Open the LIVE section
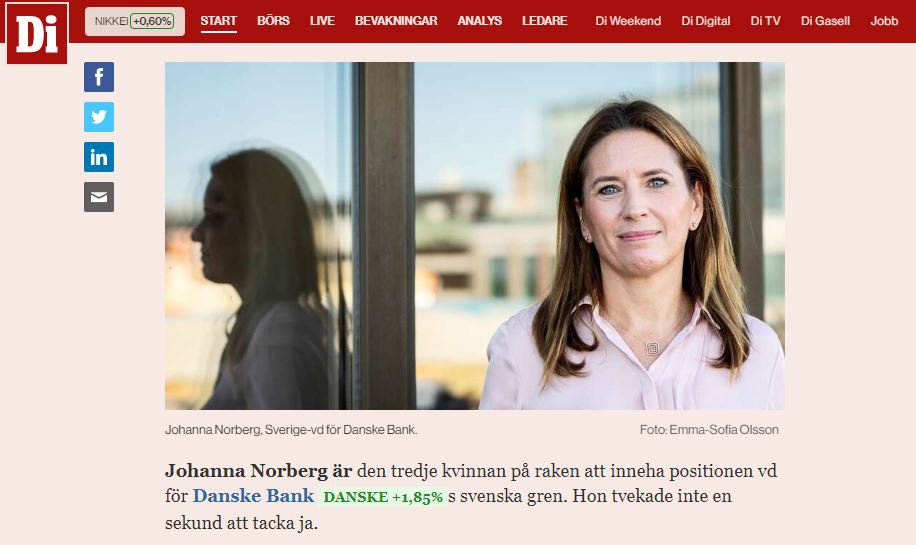The height and width of the screenshot is (545, 916). [322, 21]
